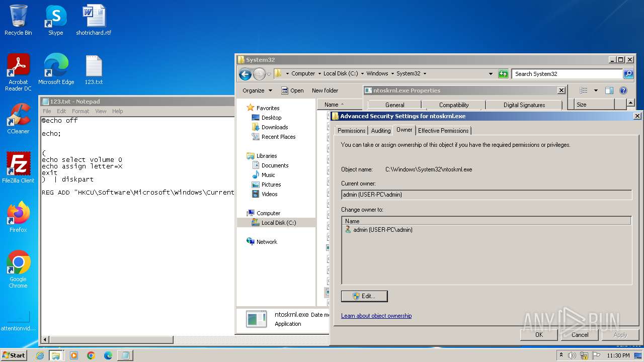The height and width of the screenshot is (362, 644).
Task: Open Notepad Help menu
Action: point(117,111)
